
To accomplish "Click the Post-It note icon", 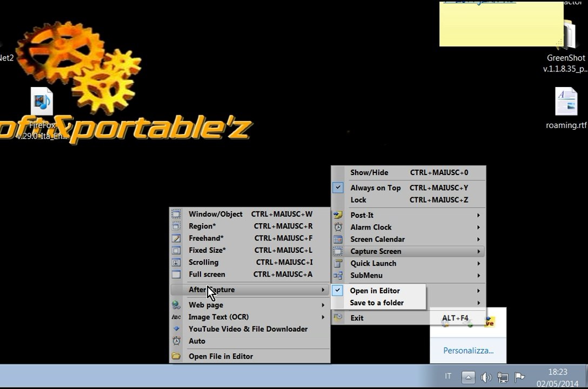I will pos(338,214).
